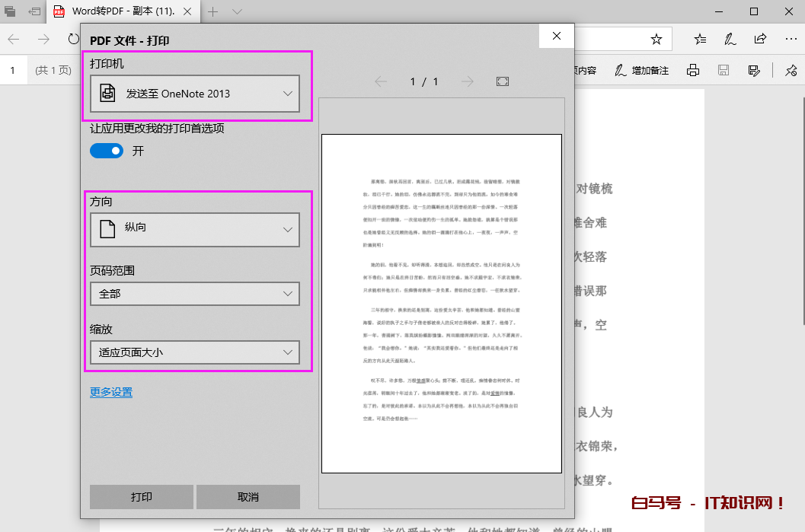Screen dimensions: 805x532
Task: Toggle the print preferences switch off
Action: coord(106,151)
